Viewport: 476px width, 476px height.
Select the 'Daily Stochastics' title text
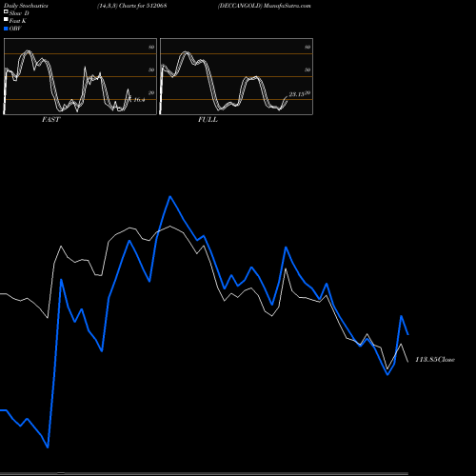click(26, 6)
